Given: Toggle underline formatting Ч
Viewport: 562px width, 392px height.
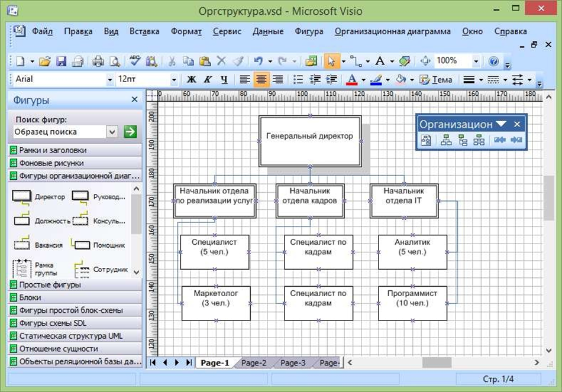Looking at the screenshot, I should 224,80.
